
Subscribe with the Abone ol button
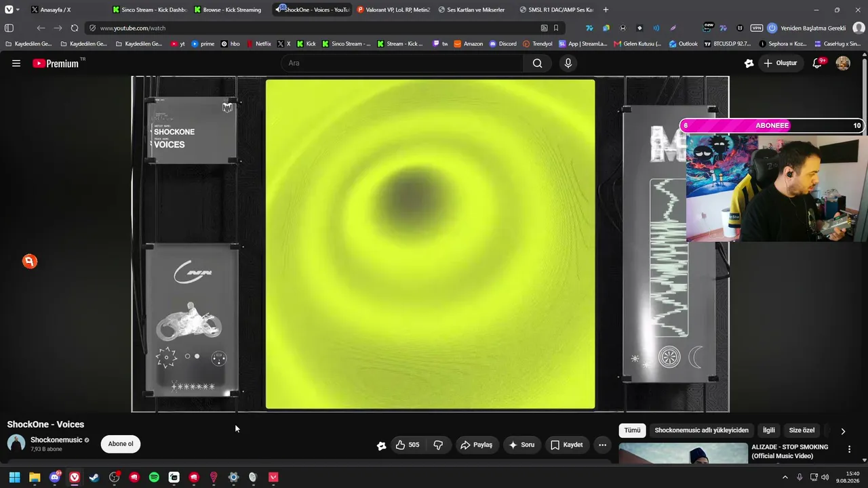point(121,444)
